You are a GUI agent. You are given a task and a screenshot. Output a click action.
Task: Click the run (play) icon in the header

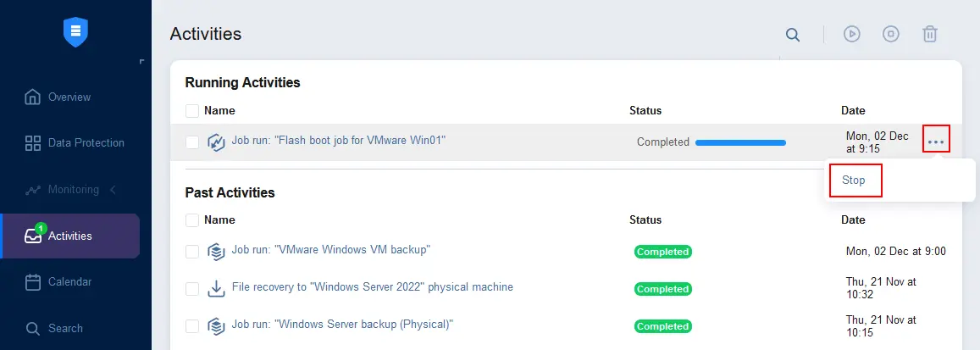click(852, 34)
